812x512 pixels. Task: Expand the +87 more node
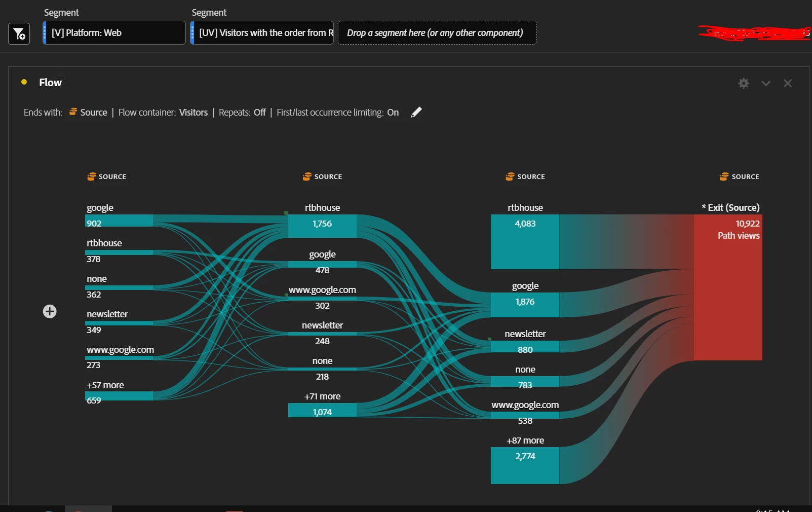[x=525, y=465]
